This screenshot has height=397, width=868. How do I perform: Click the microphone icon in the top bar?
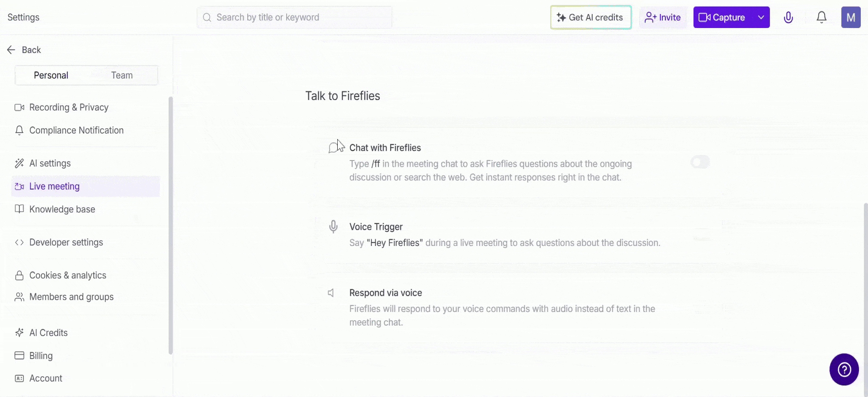788,18
